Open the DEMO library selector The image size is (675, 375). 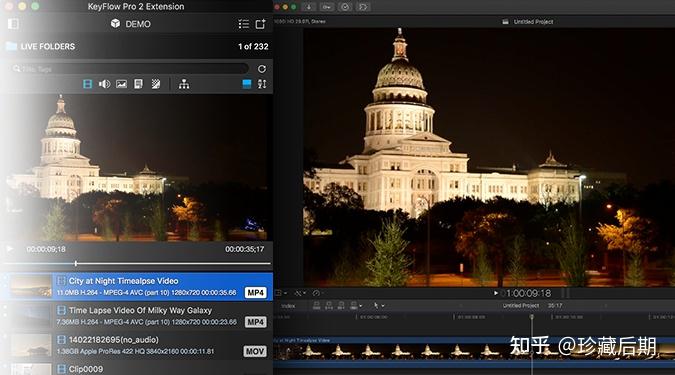point(131,24)
